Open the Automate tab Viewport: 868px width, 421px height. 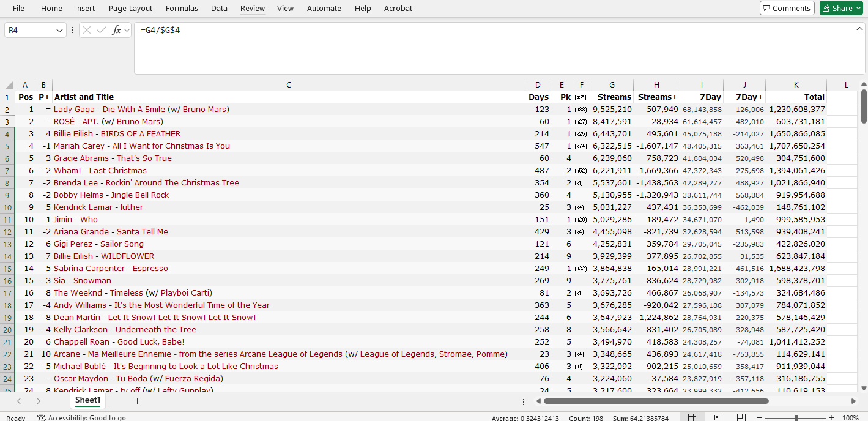(x=324, y=8)
